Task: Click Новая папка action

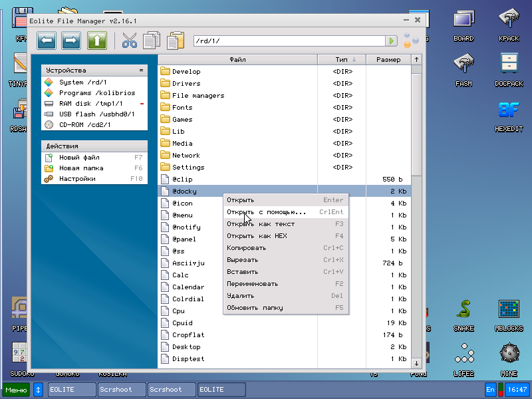Action: coord(94,168)
